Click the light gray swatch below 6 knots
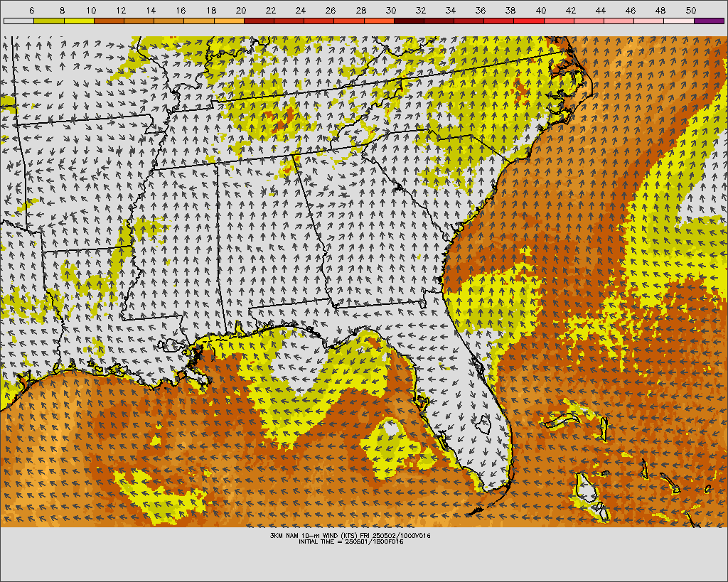The width and height of the screenshot is (728, 582). click(x=18, y=21)
